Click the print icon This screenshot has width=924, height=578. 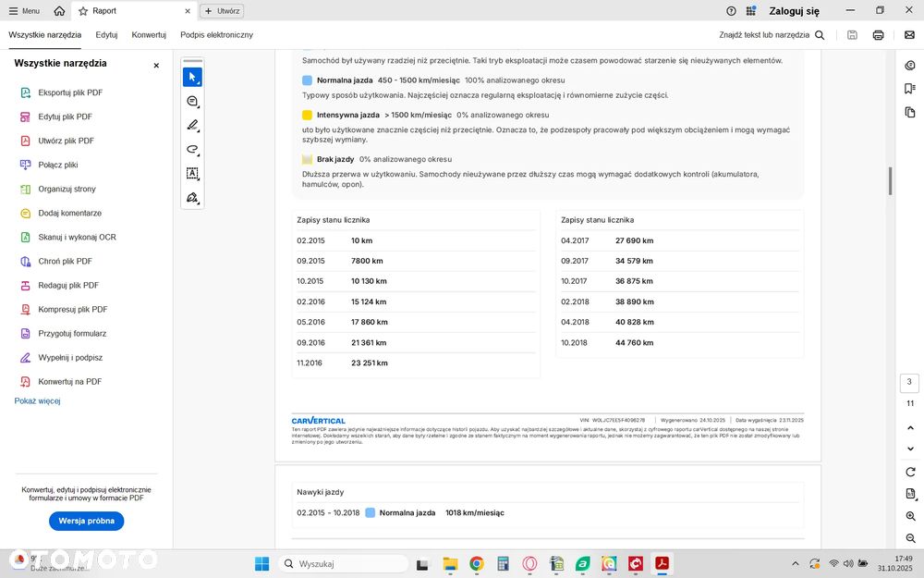(878, 35)
